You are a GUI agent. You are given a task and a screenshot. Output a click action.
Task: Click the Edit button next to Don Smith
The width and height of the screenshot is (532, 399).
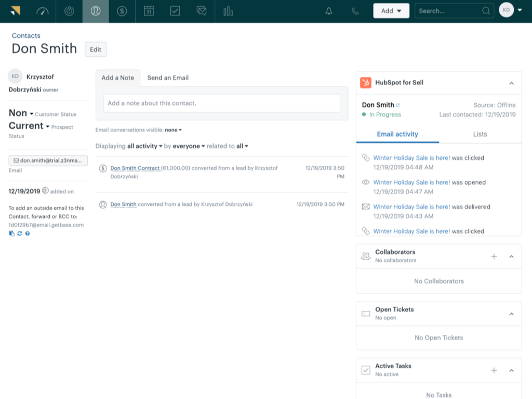(x=95, y=49)
